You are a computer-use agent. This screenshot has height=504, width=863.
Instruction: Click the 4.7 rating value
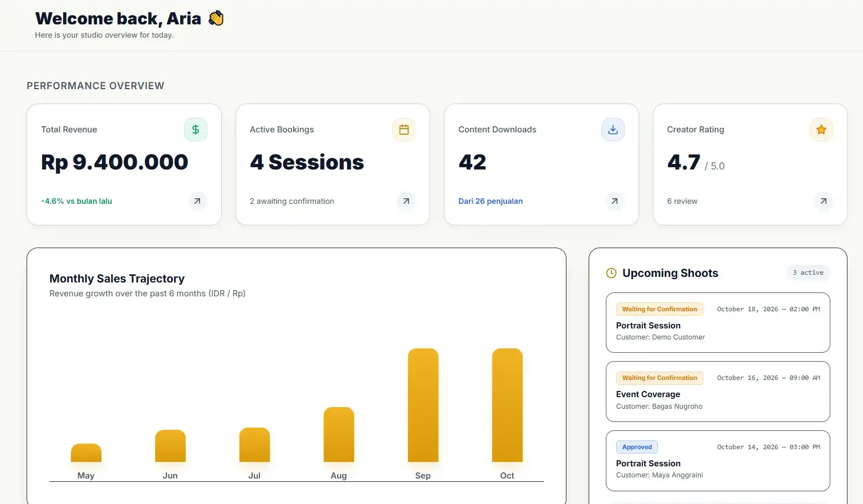pos(684,162)
